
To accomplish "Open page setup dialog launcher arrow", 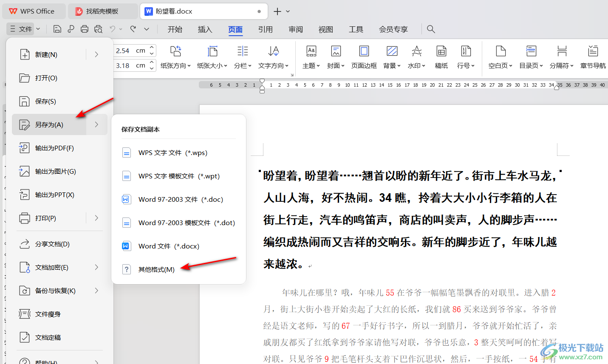I will [292, 75].
